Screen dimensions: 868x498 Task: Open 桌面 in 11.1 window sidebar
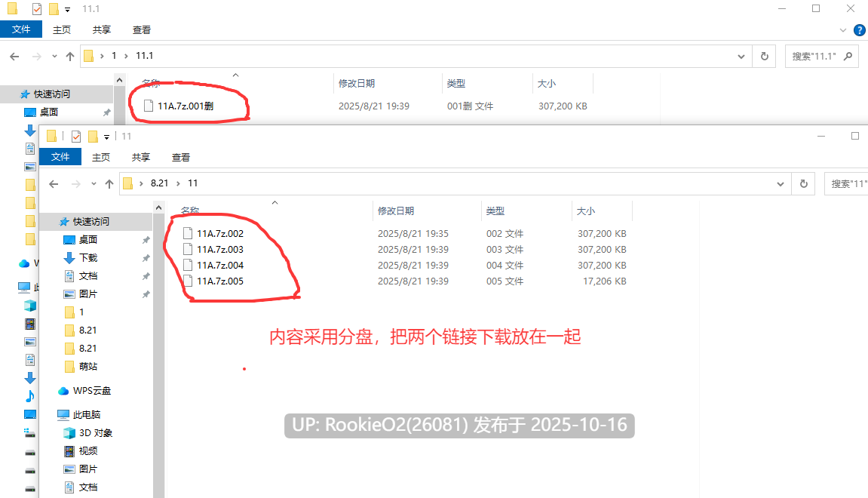tap(49, 112)
